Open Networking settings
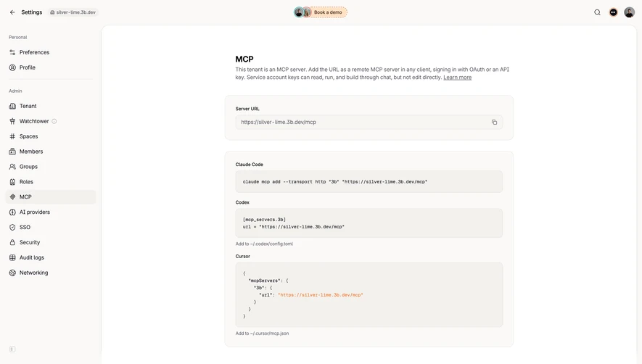Screen dimensions: 642x364 pos(51,273)
